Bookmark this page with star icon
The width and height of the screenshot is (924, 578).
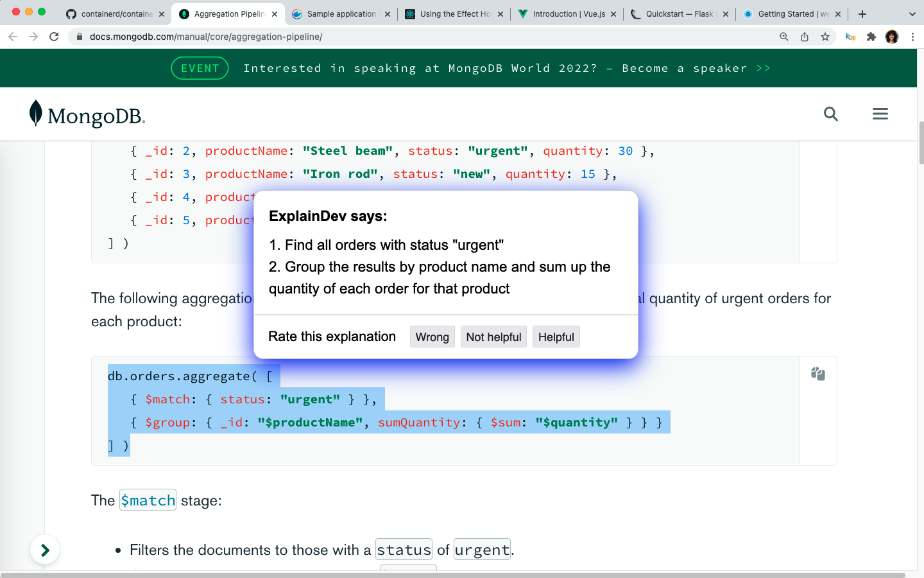point(825,37)
